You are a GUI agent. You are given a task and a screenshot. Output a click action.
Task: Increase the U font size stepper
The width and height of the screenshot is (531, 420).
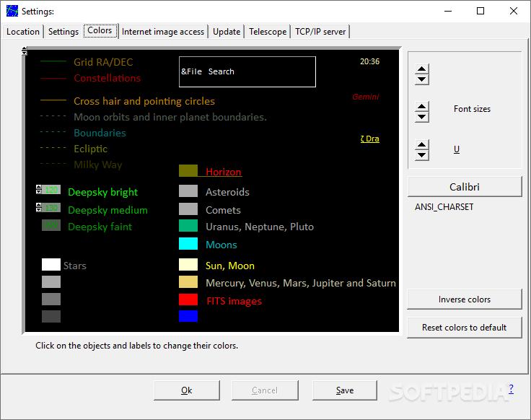421,144
